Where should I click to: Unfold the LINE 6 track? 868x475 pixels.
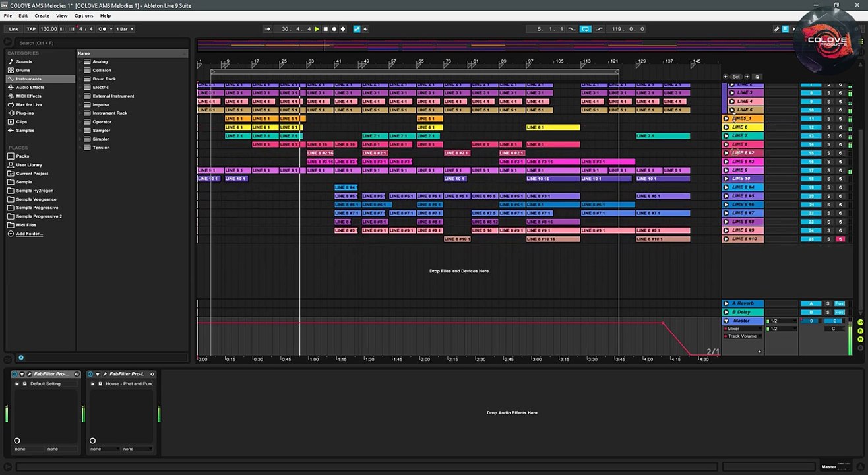(x=727, y=127)
